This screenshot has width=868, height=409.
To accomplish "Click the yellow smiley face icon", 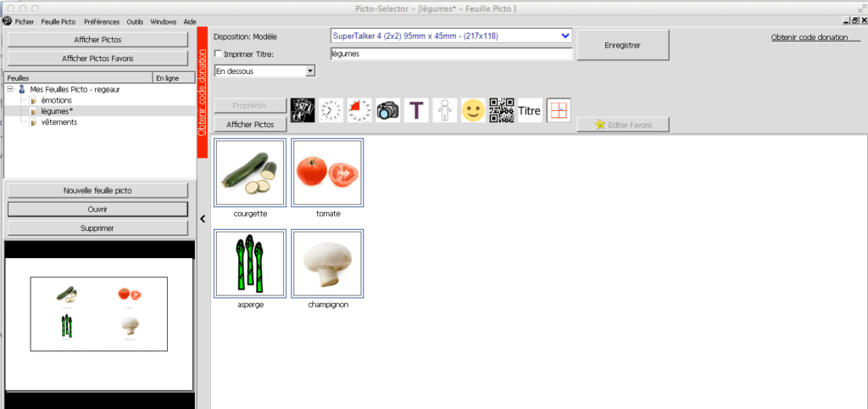I will click(x=473, y=110).
